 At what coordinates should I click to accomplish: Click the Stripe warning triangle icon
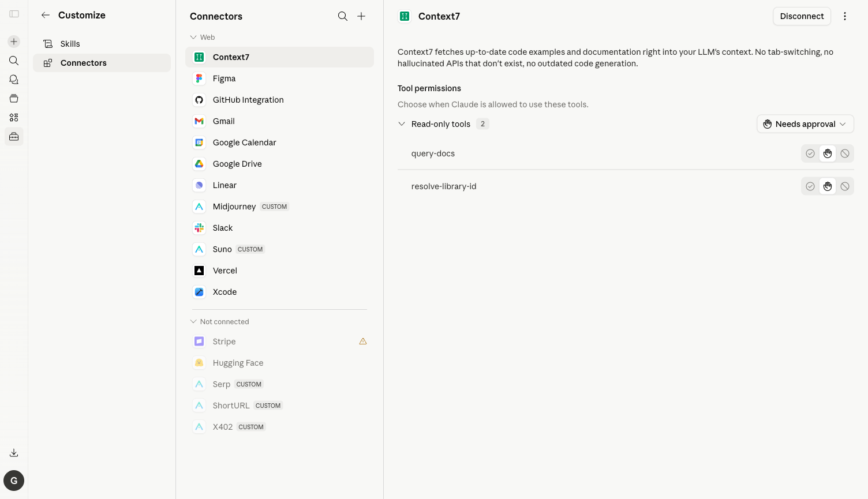pyautogui.click(x=363, y=342)
